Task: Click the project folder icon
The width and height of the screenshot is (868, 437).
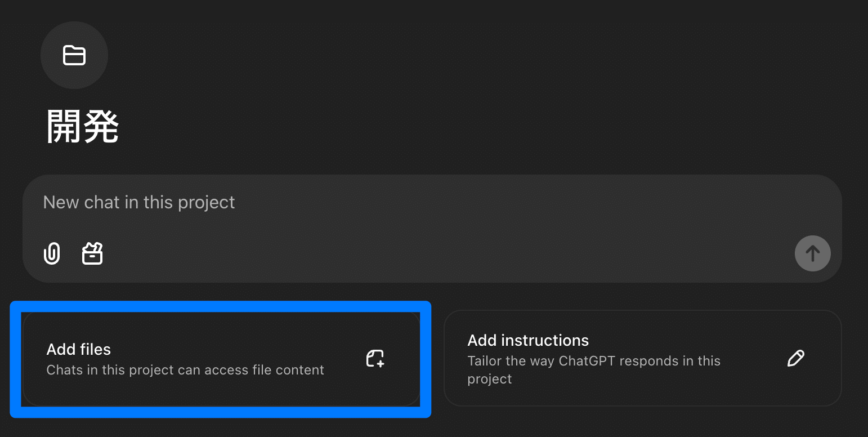Action: tap(74, 55)
